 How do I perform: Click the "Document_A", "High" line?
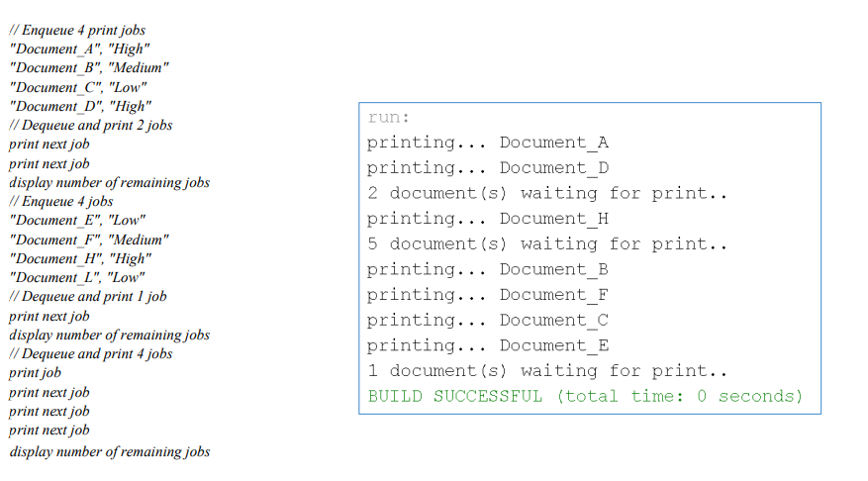[80, 49]
